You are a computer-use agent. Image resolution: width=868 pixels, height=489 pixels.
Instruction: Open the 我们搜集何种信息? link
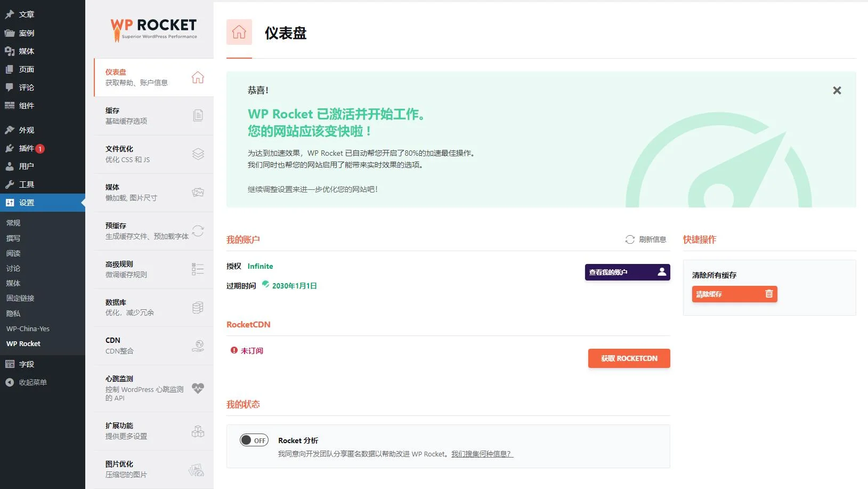(482, 454)
